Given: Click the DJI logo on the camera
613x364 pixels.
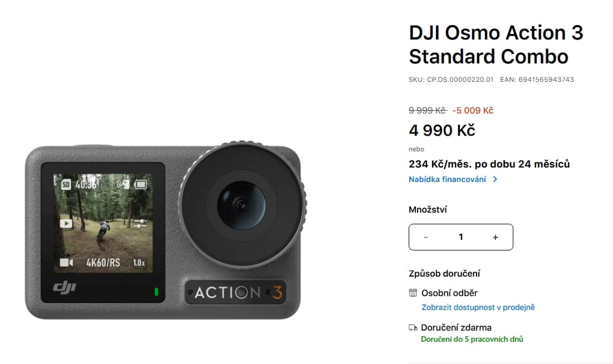Looking at the screenshot, I should 65,288.
